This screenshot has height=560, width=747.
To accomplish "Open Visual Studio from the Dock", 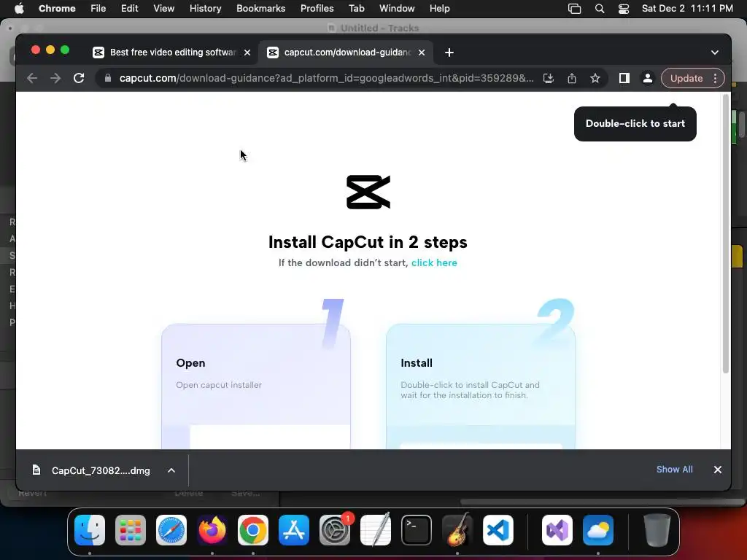I will pyautogui.click(x=557, y=530).
